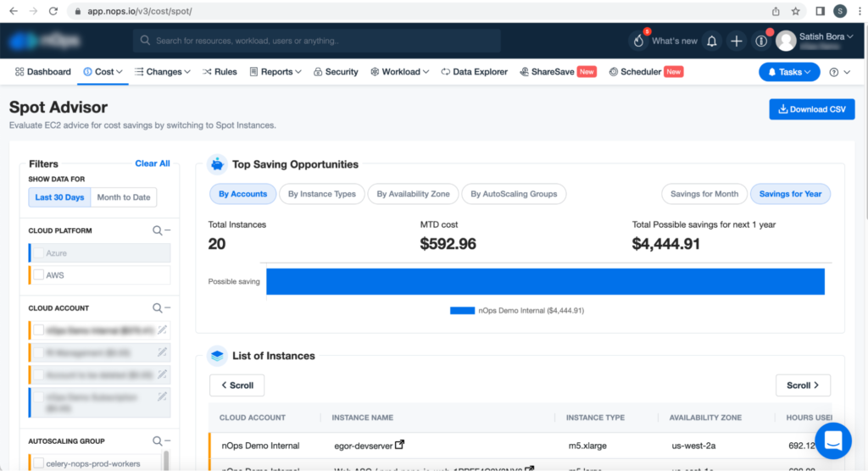The image size is (868, 471).
Task: Click nOps Demo Internal legend swatch
Action: pos(462,311)
